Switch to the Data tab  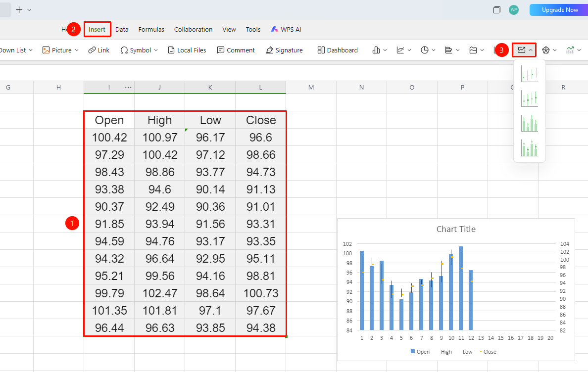click(x=122, y=29)
